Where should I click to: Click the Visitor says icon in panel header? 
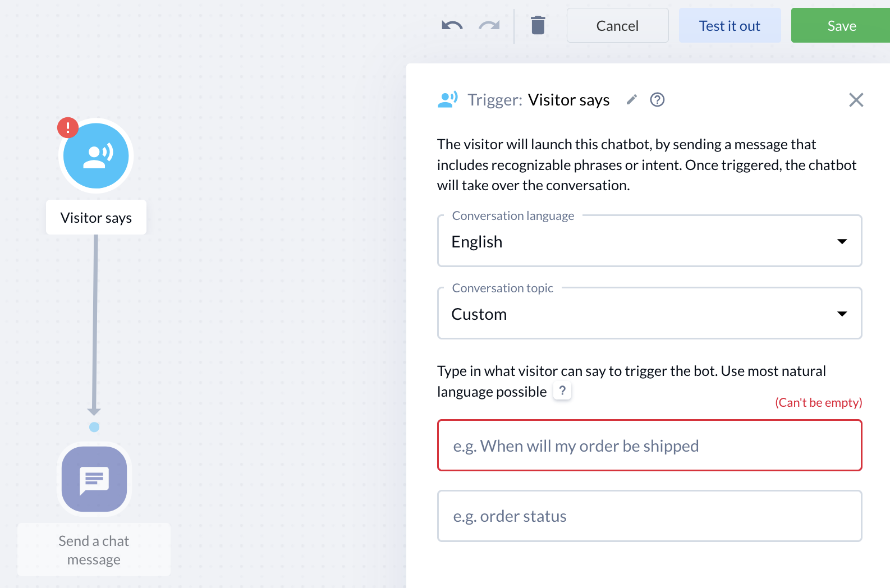(448, 100)
